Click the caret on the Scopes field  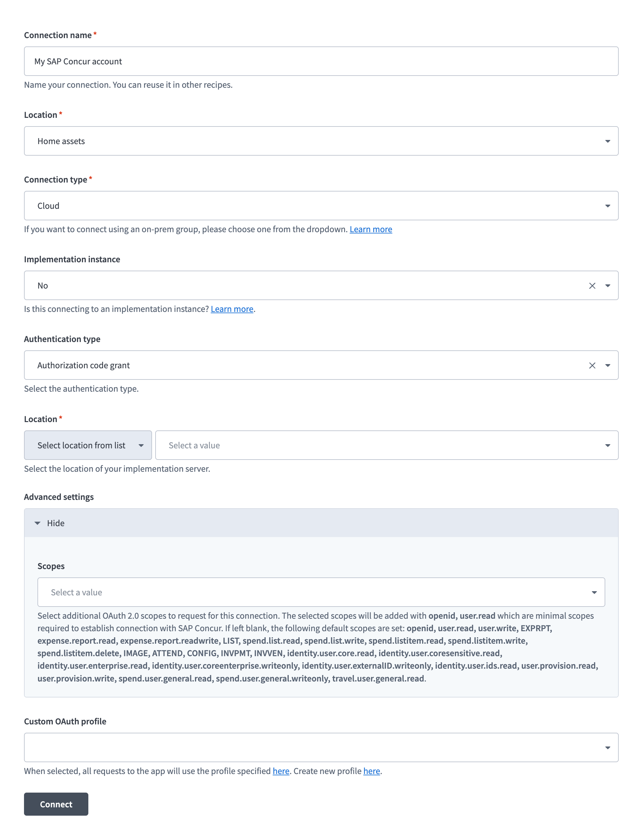[x=594, y=592]
